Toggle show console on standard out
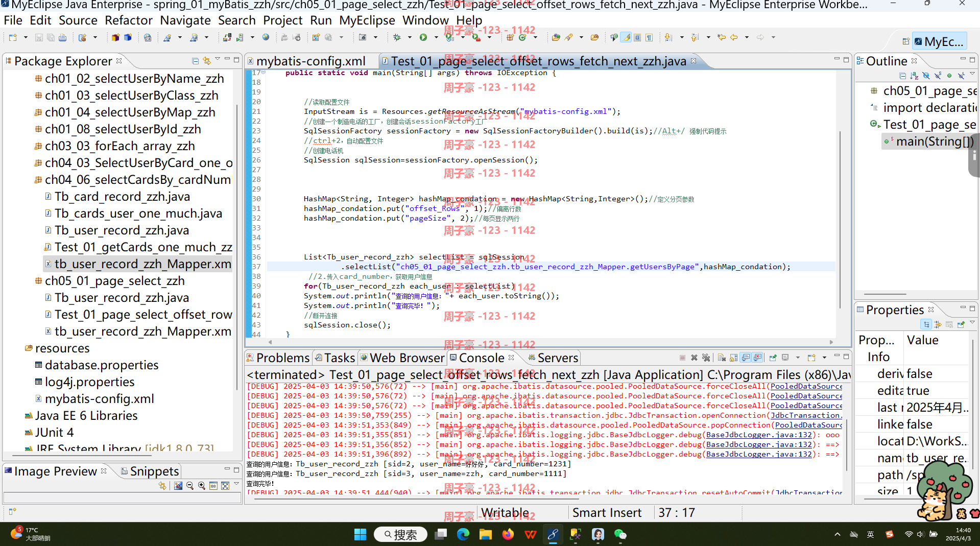The height and width of the screenshot is (546, 980). [x=746, y=358]
